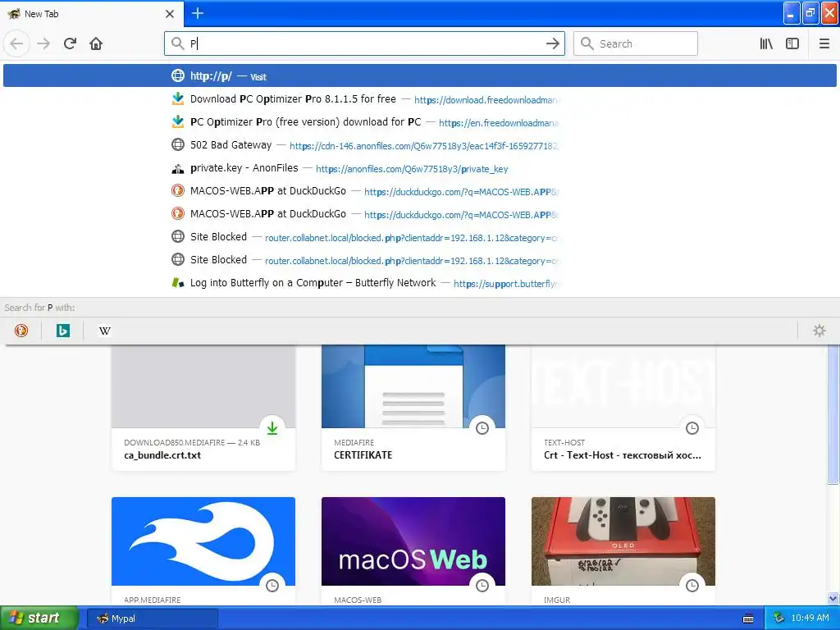Open ca_bundle.crt.txt download tile
840x630 pixels.
point(203,409)
